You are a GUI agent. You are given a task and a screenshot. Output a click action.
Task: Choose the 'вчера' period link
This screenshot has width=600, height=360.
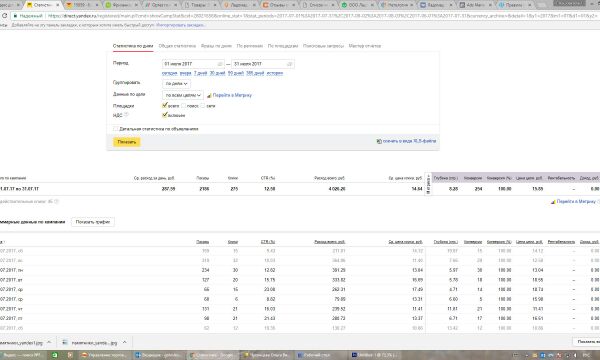click(x=186, y=73)
